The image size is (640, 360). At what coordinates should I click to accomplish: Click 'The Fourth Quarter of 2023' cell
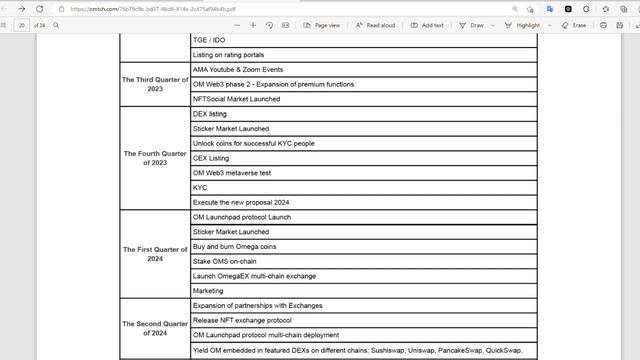[155, 158]
